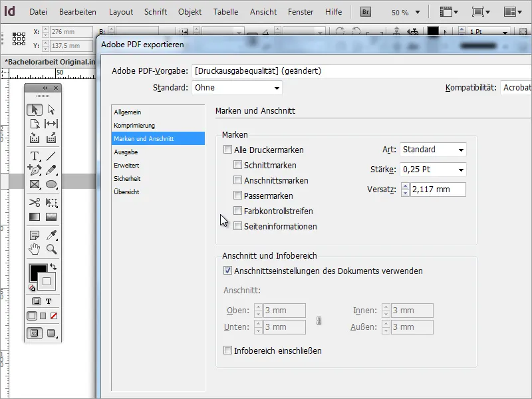The image size is (532, 399).
Task: Select the Note tool
Action: point(35,235)
